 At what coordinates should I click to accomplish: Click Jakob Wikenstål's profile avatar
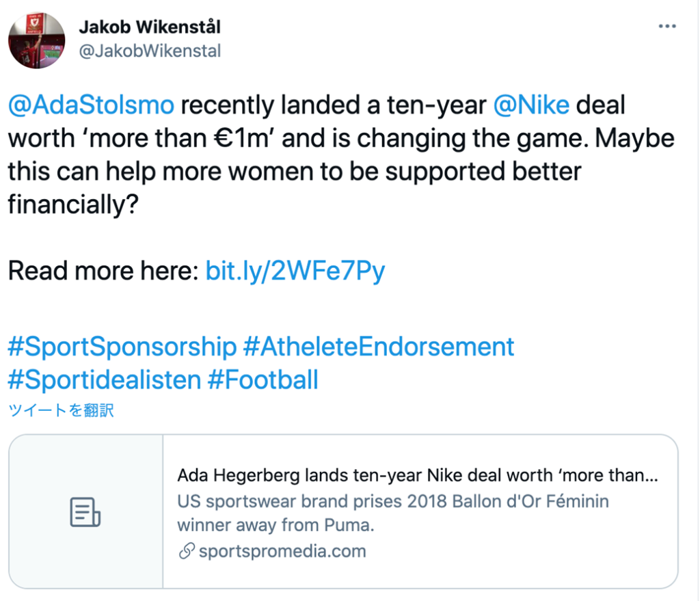37,40
